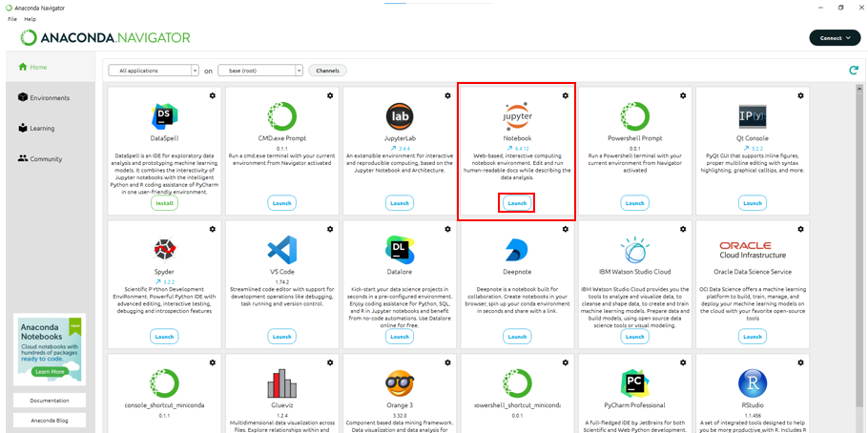The height and width of the screenshot is (433, 868).
Task: Launch VS Code
Action: (x=281, y=336)
